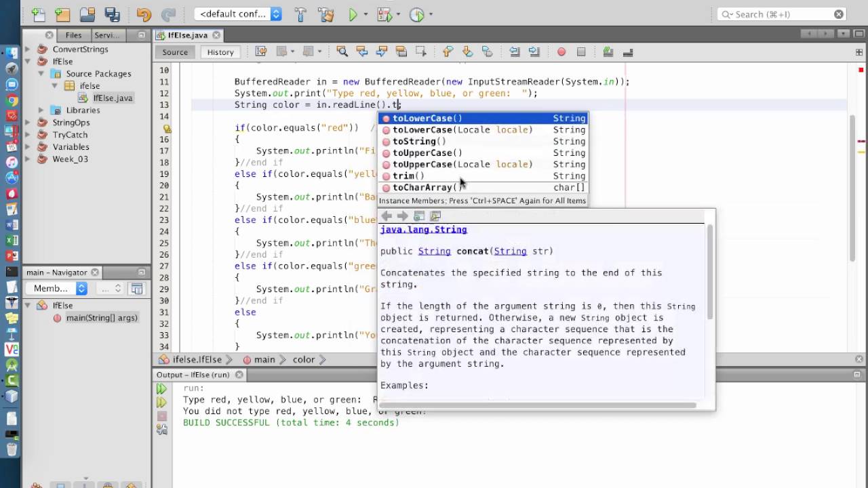This screenshot has height=488, width=868.
Task: Toggle Bookmark icon in editor toolbar
Action: [x=487, y=52]
